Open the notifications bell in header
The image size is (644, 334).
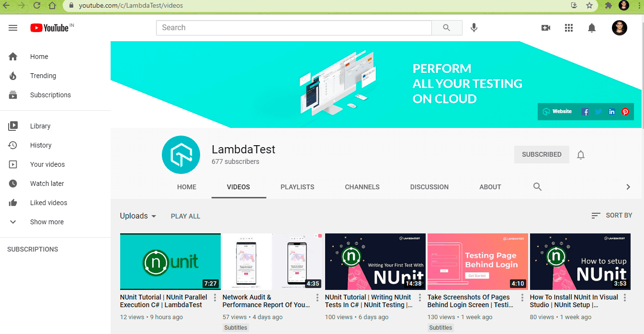coord(592,28)
